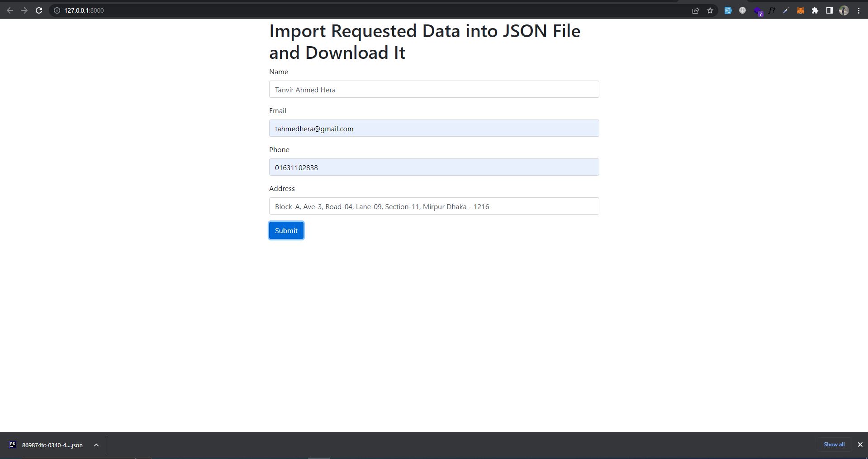868x459 pixels.
Task: View site information icon
Action: [x=57, y=10]
